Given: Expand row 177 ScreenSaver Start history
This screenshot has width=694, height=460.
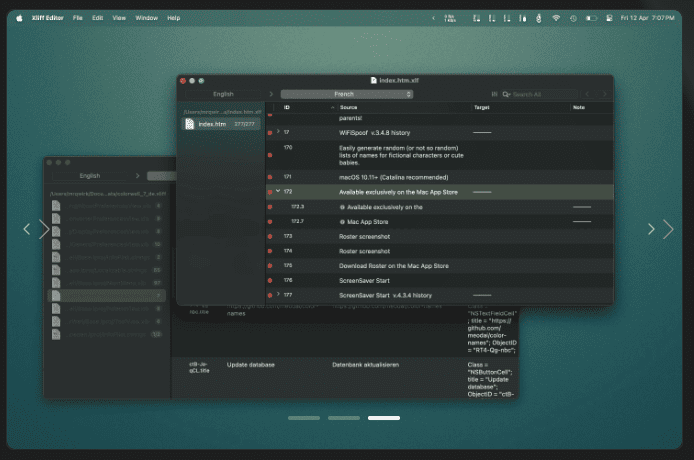Looking at the screenshot, I should click(x=278, y=294).
